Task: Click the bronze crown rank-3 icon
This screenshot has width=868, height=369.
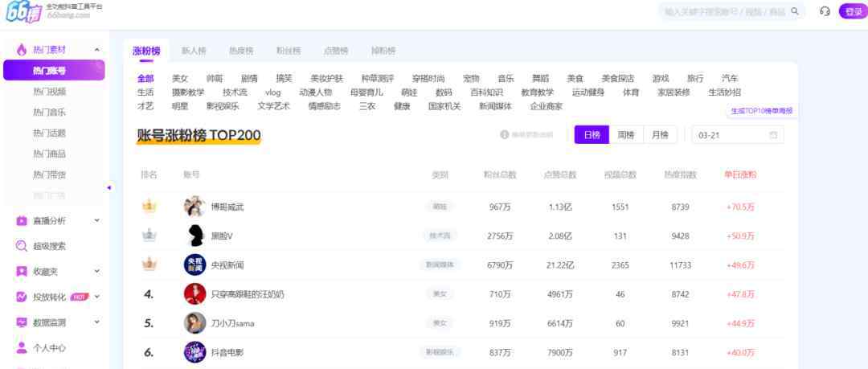Action: pos(149,264)
